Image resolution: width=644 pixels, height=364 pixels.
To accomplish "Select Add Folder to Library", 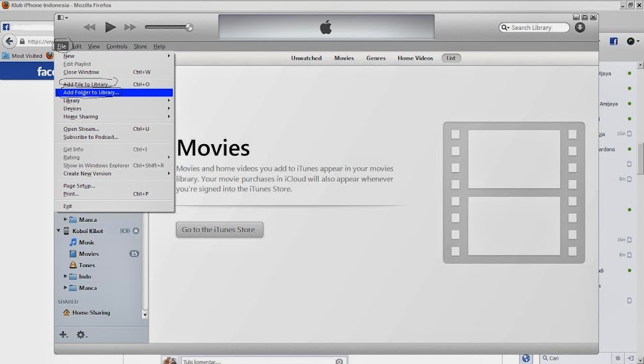I will click(114, 92).
